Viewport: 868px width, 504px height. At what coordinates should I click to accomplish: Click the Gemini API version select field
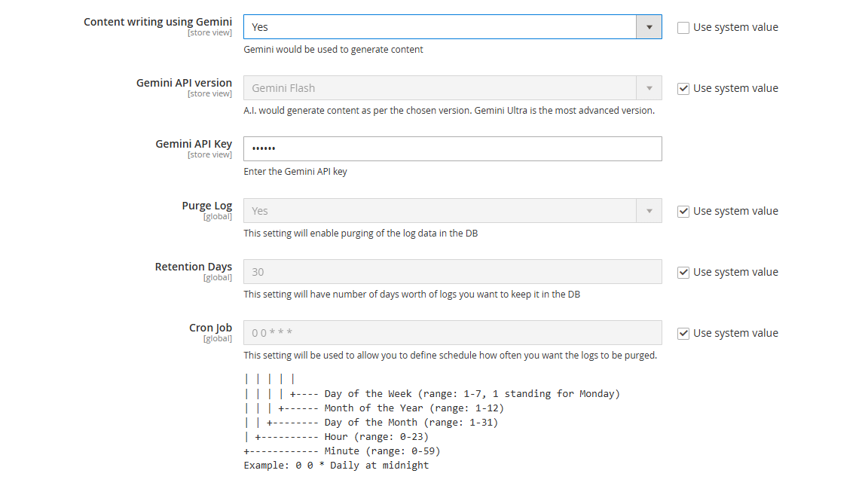(452, 88)
